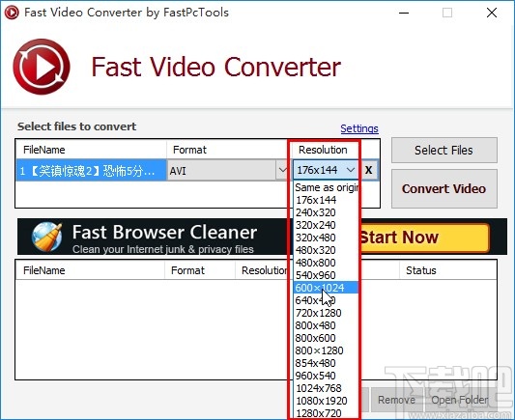Click the Select Files button
Screen dimensions: 515x420
(x=444, y=151)
